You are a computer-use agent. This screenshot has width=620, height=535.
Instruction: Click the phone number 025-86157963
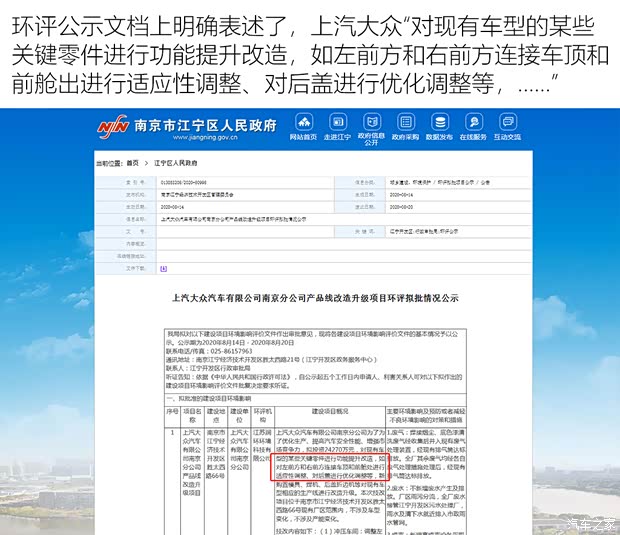pyautogui.click(x=231, y=351)
